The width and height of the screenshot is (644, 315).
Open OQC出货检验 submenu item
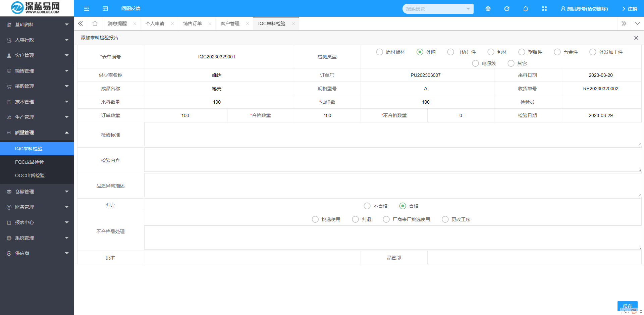37,175
